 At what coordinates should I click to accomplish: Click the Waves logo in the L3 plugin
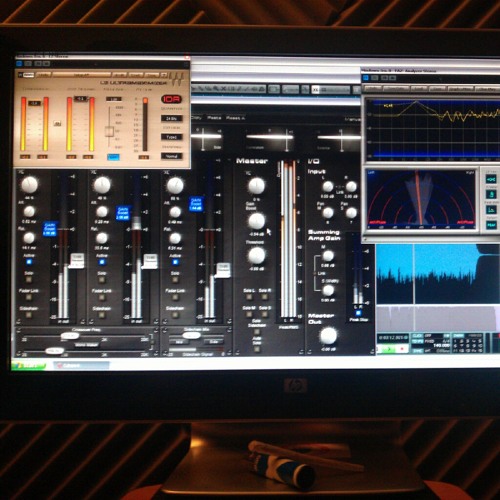pos(178,78)
